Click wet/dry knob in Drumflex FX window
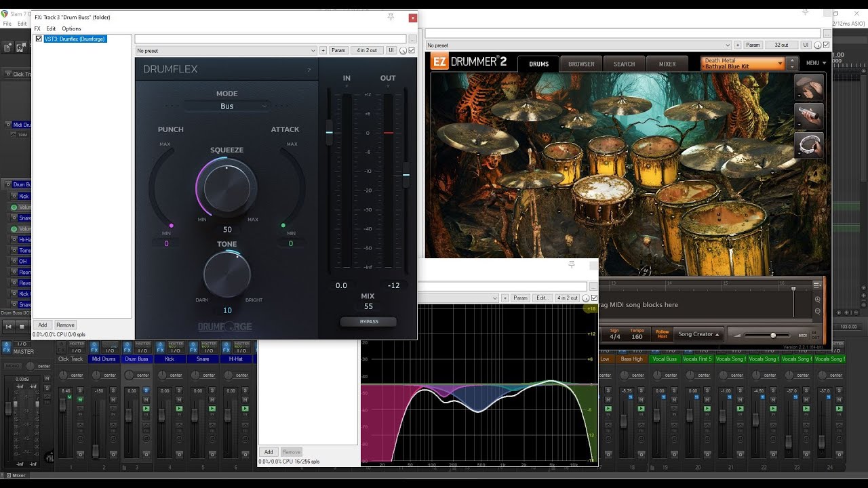This screenshot has width=868, height=488. click(x=403, y=51)
